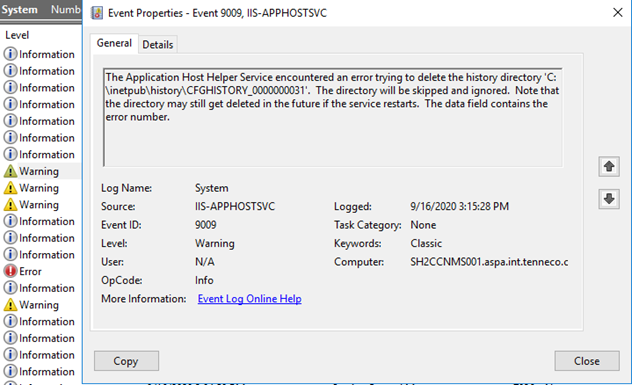Close the Event Properties dialog with X

click(617, 12)
